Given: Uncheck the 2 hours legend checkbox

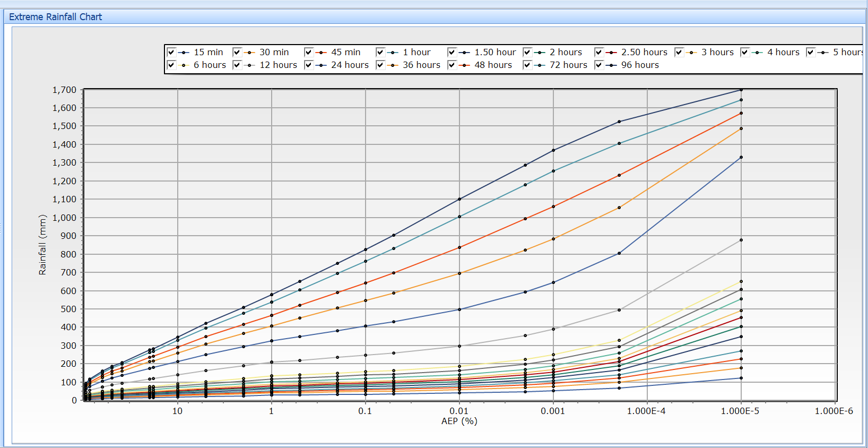Looking at the screenshot, I should tap(527, 52).
